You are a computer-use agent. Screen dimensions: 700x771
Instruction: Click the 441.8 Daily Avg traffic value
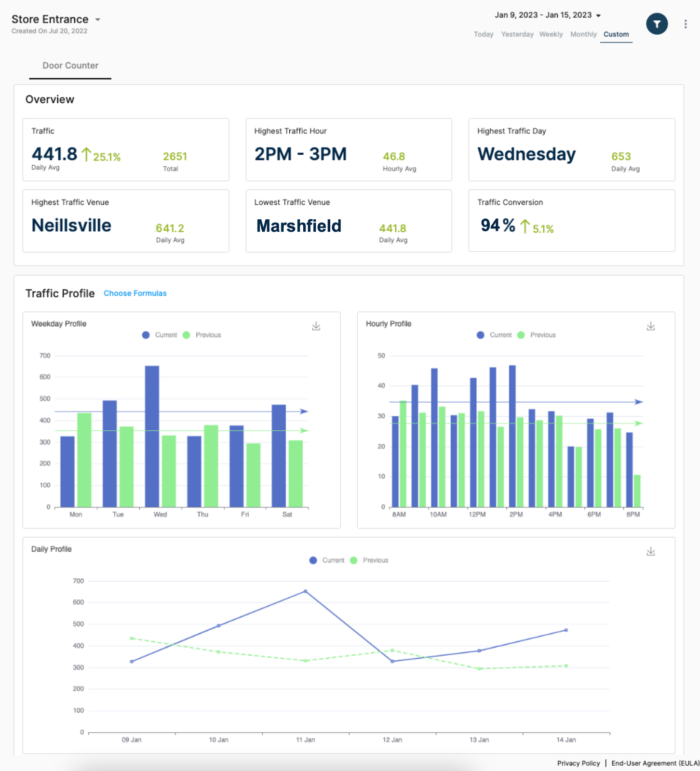click(x=54, y=154)
